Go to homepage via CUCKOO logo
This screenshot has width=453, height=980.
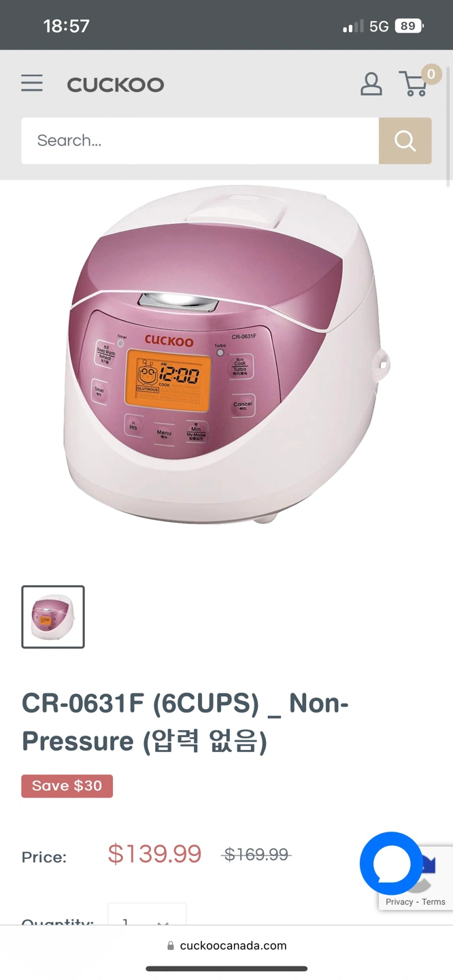(116, 84)
